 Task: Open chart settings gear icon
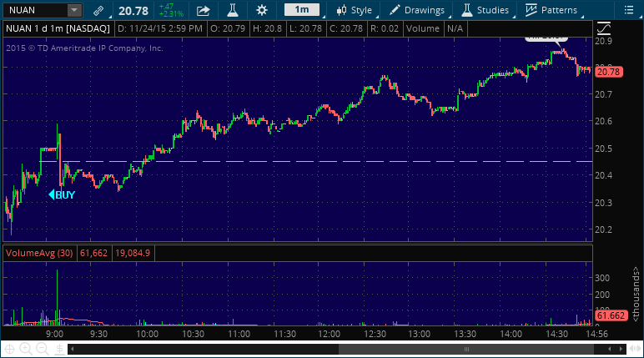[262, 10]
